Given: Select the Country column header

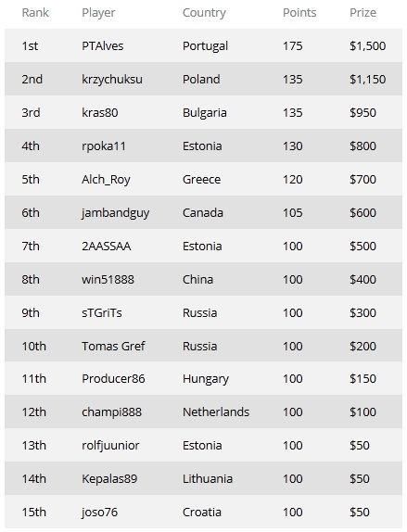Looking at the screenshot, I should tap(204, 13).
